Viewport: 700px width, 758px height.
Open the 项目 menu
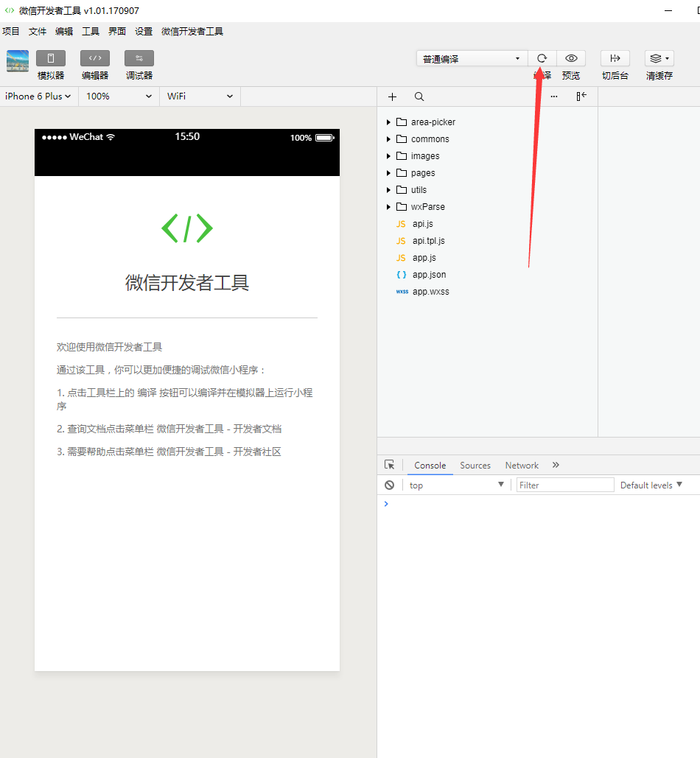coord(10,32)
